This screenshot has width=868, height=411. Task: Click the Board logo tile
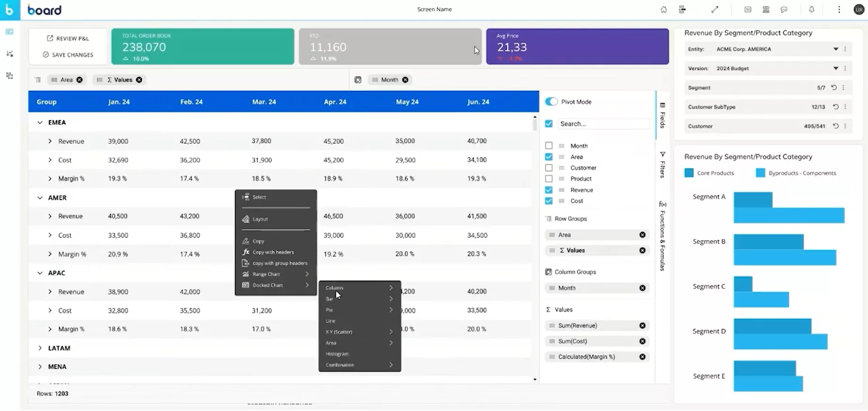pyautogui.click(x=10, y=10)
